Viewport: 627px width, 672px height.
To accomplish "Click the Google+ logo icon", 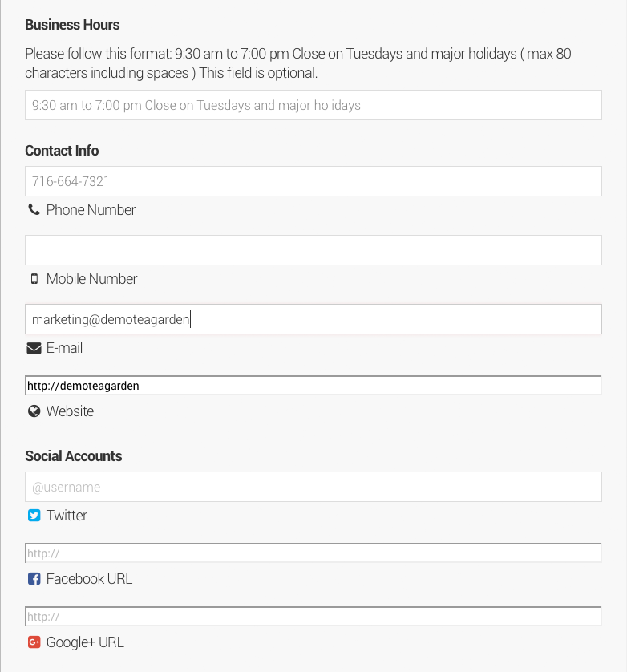I will 34,642.
